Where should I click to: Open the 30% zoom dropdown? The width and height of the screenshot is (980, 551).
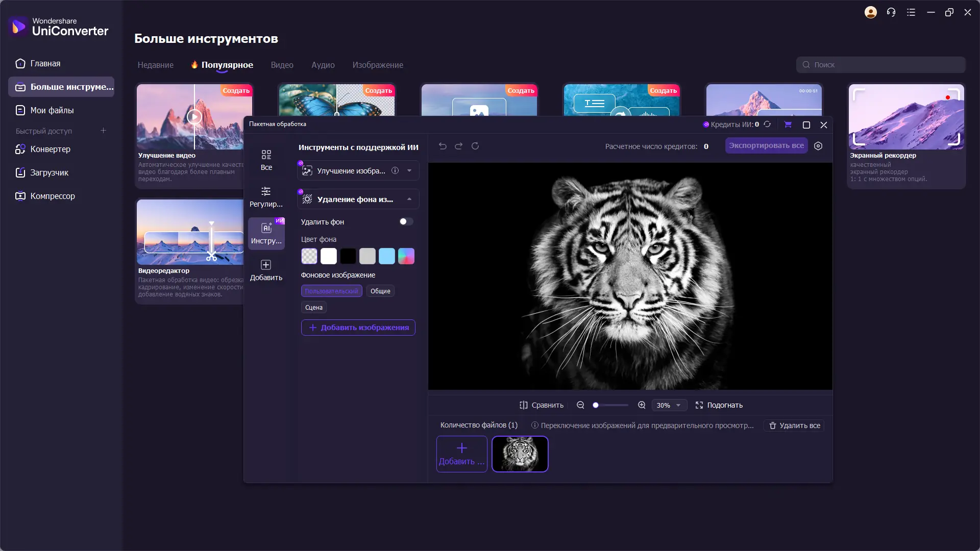(669, 405)
